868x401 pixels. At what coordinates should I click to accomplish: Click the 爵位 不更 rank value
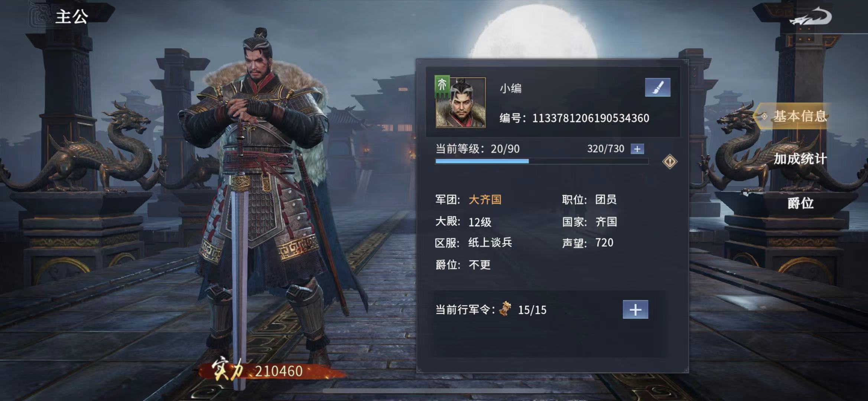[x=479, y=265]
